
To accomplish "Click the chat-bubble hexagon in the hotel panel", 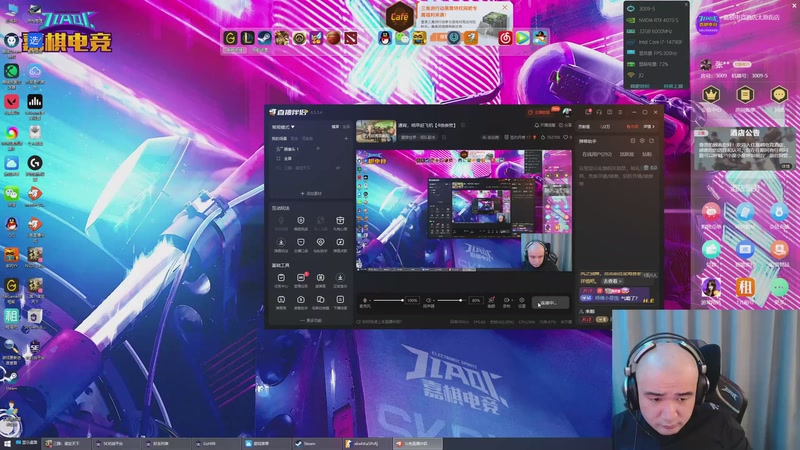I will pyautogui.click(x=779, y=95).
